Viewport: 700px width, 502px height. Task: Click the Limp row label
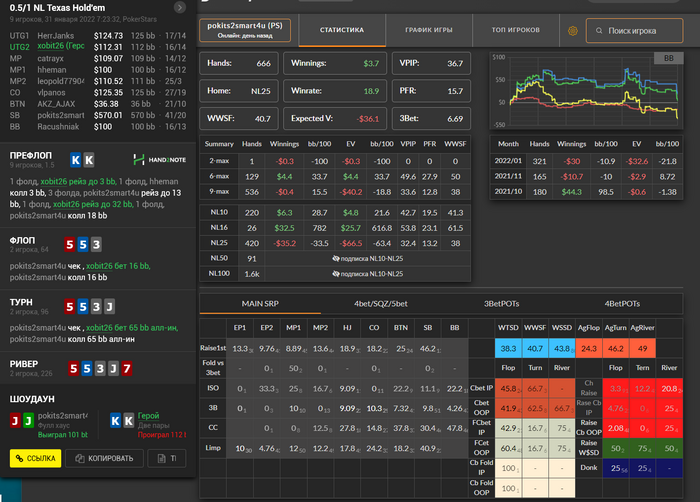pyautogui.click(x=213, y=448)
